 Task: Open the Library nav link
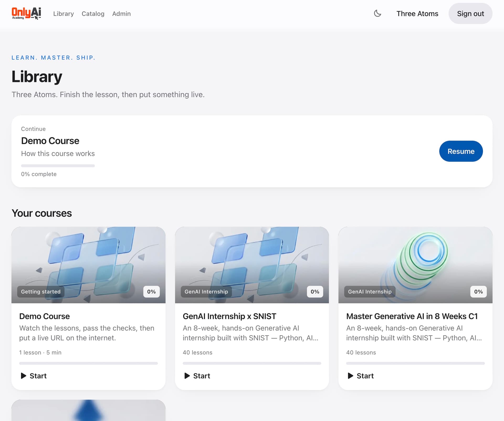[64, 14]
